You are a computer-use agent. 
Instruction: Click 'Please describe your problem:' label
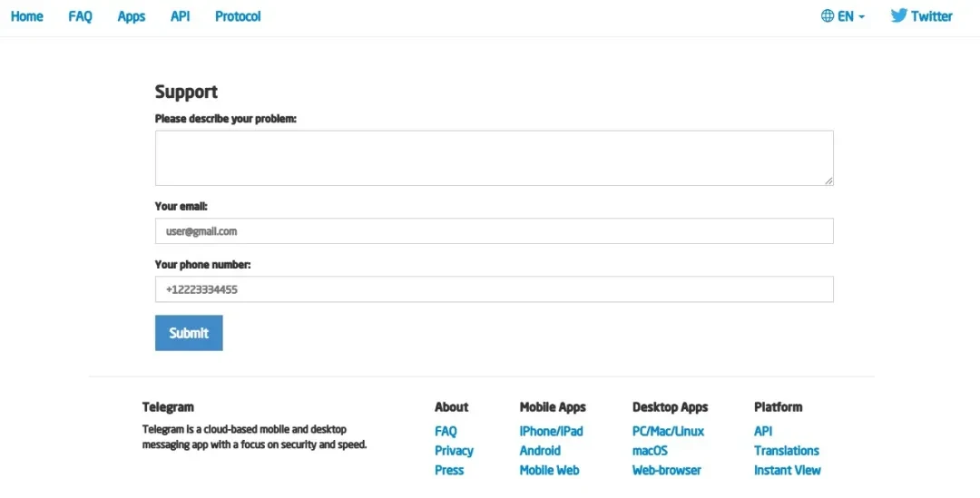coord(226,119)
